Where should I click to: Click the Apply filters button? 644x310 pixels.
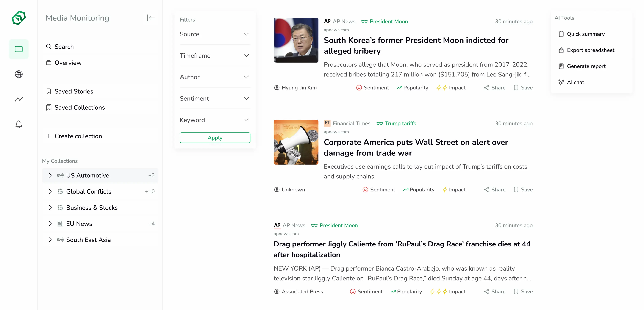click(x=215, y=138)
